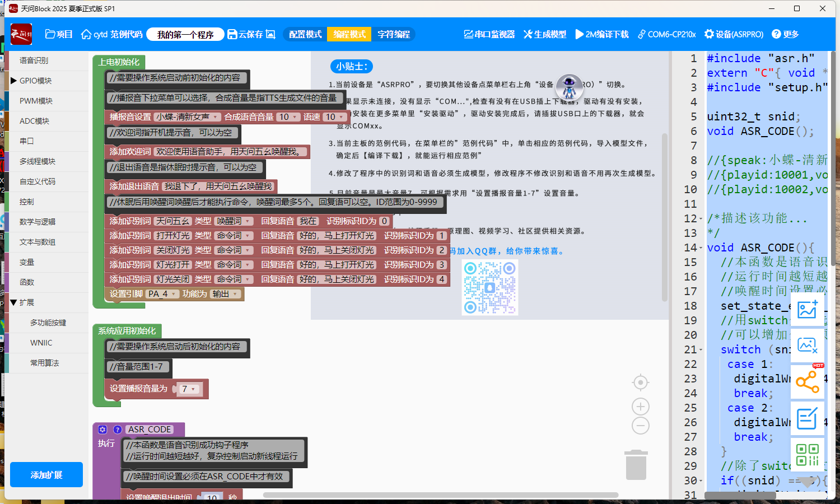Open the 小蝶-清新女声 voice dropdown

(188, 117)
